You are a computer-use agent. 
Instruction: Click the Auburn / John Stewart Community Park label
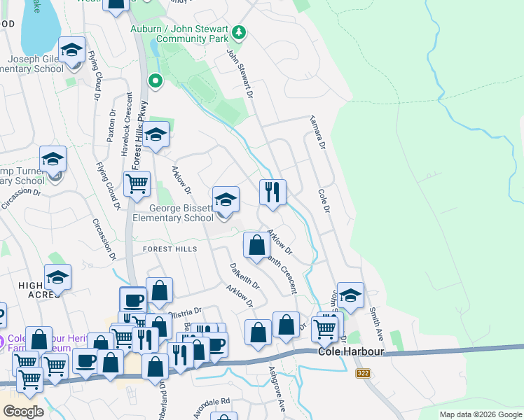(x=179, y=34)
